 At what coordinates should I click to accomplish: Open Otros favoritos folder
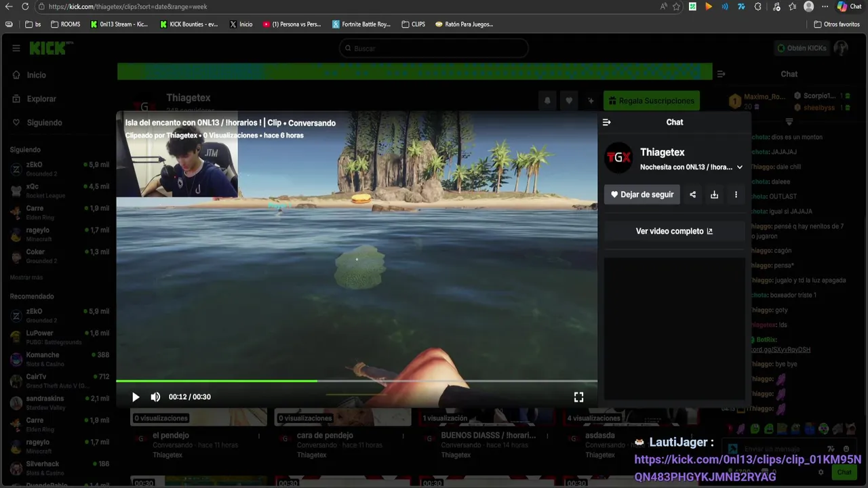837,24
